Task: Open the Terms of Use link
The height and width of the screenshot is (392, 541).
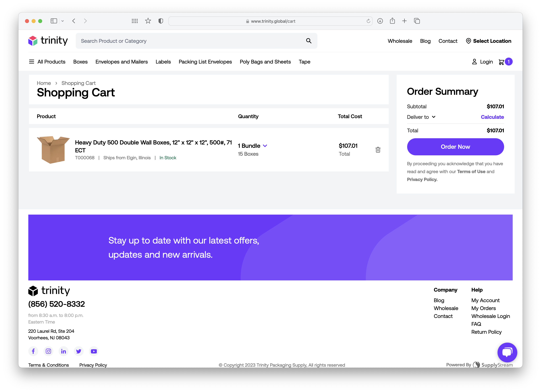Action: coord(471,171)
